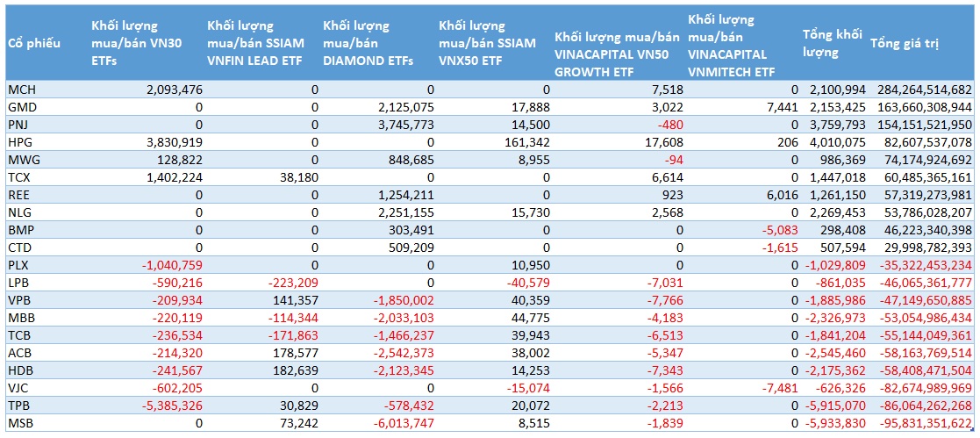Click the LPB stock ticker cell
The image size is (980, 438).
click(18, 282)
